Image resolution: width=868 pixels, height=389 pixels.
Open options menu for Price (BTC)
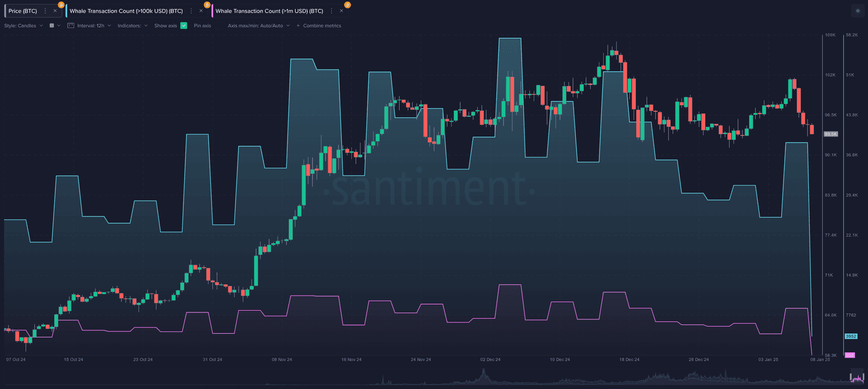tap(45, 11)
